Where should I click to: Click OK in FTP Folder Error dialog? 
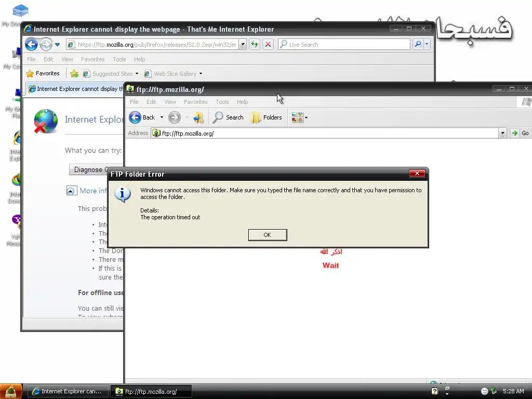268,235
